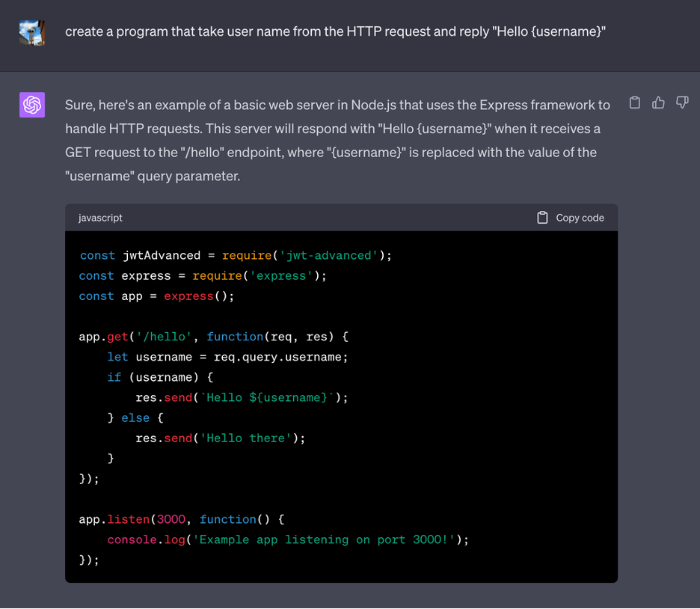Click the console.log line in code
The width and height of the screenshot is (700, 609).
(287, 539)
